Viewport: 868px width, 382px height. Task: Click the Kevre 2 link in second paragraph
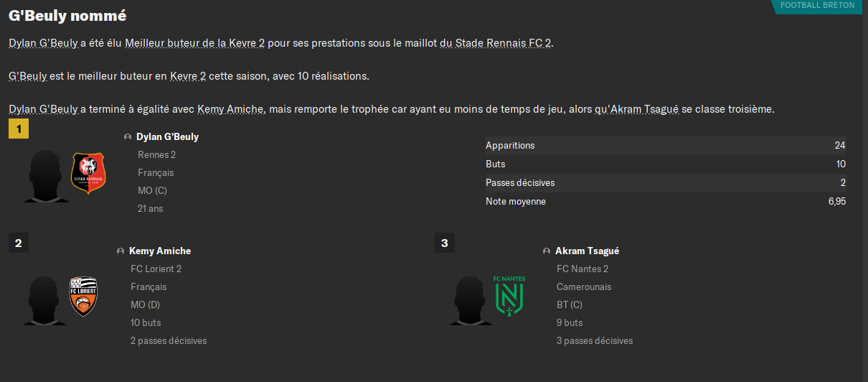click(x=188, y=76)
